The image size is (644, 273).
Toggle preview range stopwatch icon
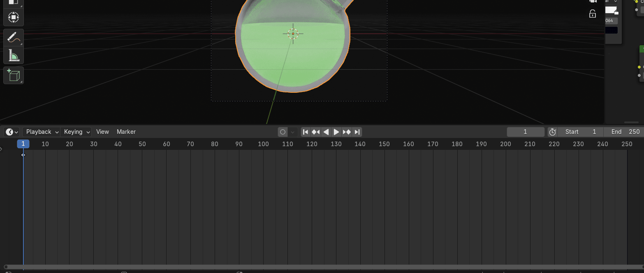click(x=553, y=132)
